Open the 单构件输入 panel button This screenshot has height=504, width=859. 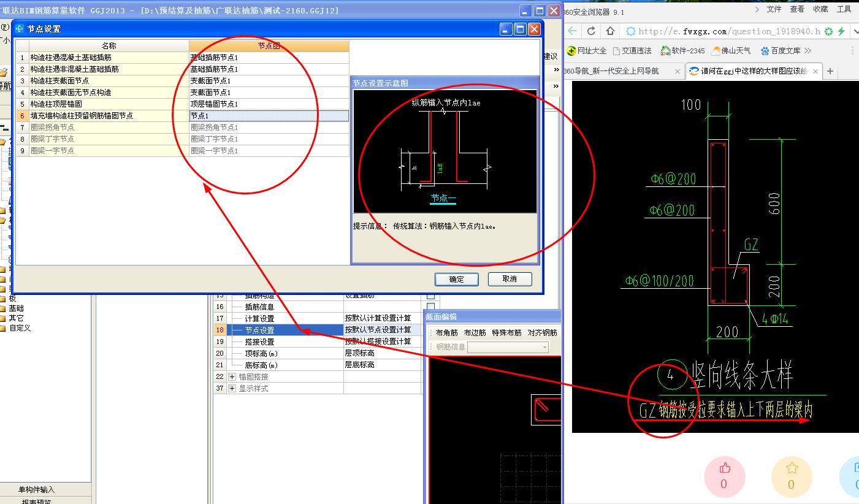pos(45,490)
